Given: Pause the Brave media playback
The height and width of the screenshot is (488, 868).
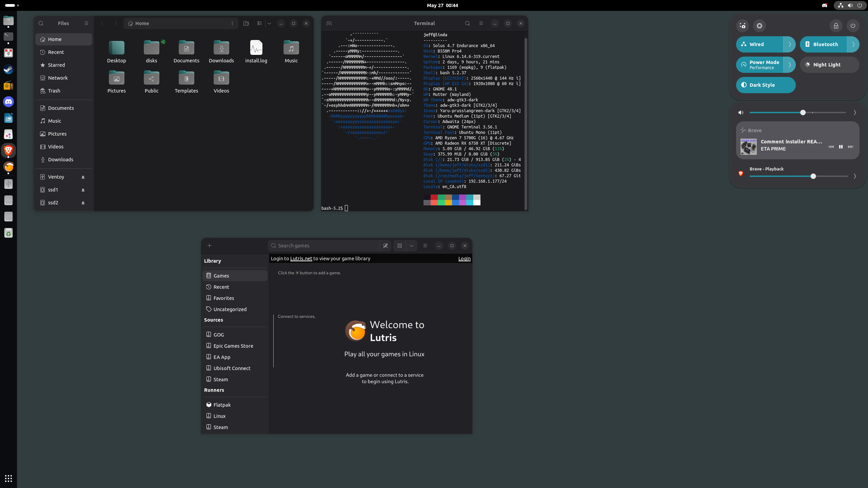Looking at the screenshot, I should pyautogui.click(x=841, y=147).
